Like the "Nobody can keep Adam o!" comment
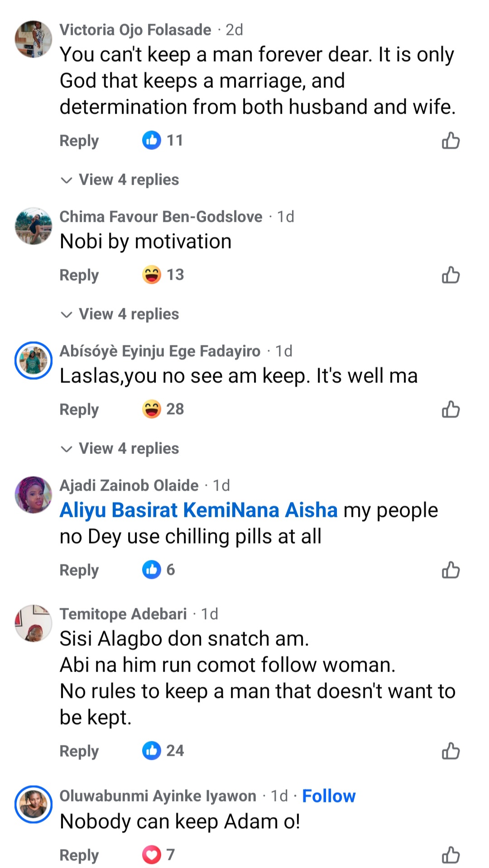 click(451, 855)
